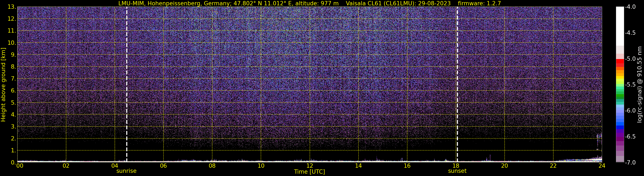Screen dimensions: 644x176
Task: Click the '2.' height tick label
Action: click(x=13, y=139)
